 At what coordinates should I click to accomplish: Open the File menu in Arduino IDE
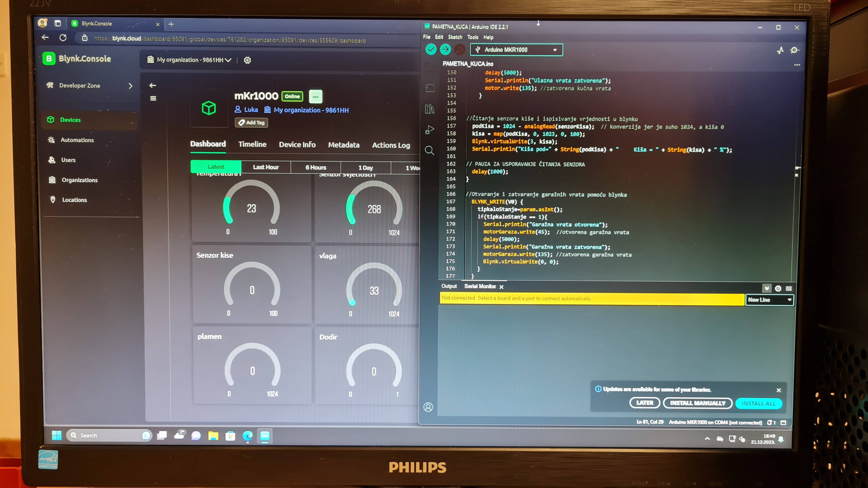427,37
